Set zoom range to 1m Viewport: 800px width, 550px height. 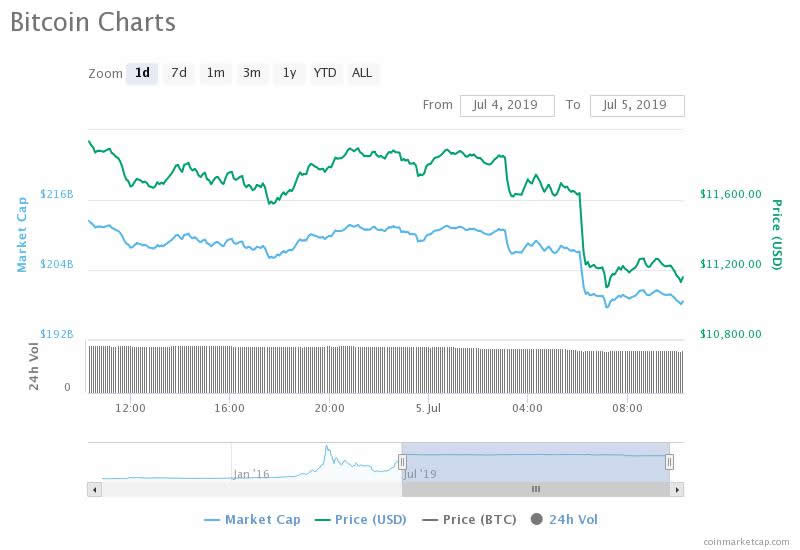pos(215,73)
